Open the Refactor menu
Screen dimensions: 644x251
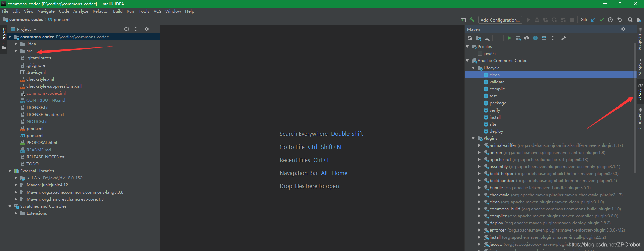[101, 11]
